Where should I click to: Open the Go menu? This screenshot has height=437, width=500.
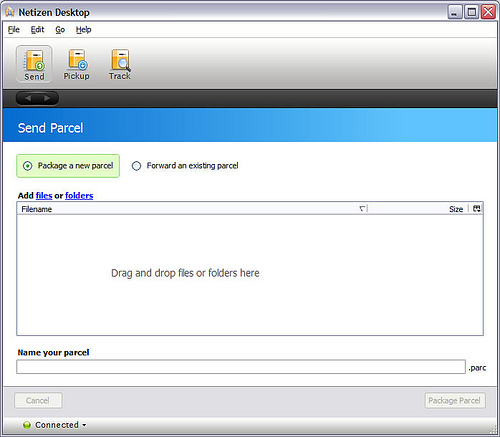[60, 30]
